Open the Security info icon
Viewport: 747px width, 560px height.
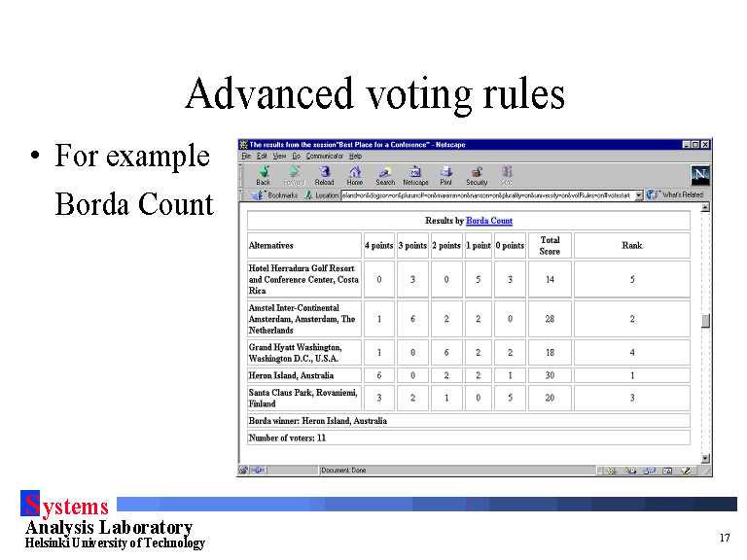[x=477, y=174]
